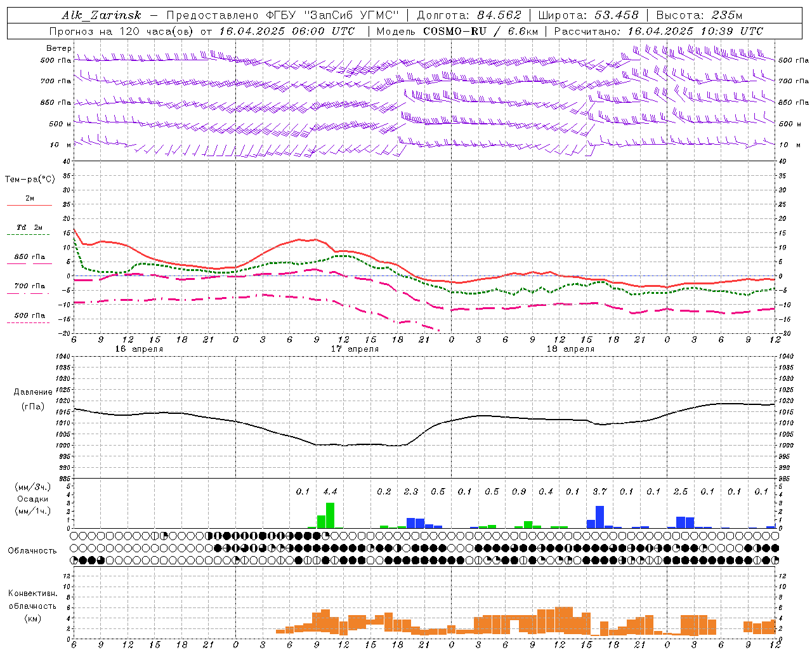The height and width of the screenshot is (650, 812).
Task: Click the 2.3 precipitation total value
Action: 411,491
